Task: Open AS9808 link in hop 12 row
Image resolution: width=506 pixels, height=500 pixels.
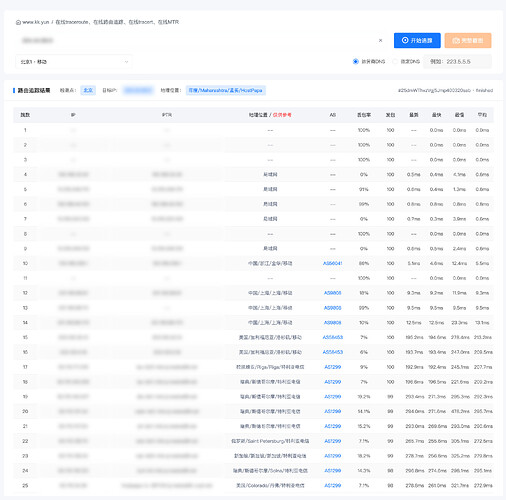Action: pos(332,293)
